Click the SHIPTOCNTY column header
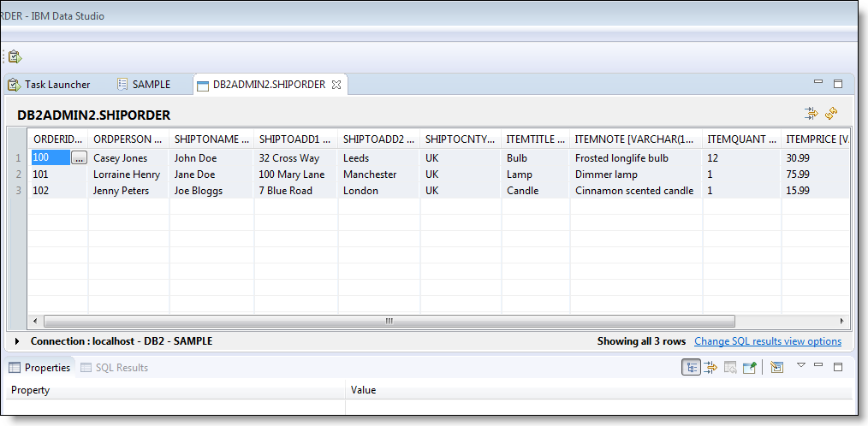The height and width of the screenshot is (426, 868). click(x=461, y=139)
